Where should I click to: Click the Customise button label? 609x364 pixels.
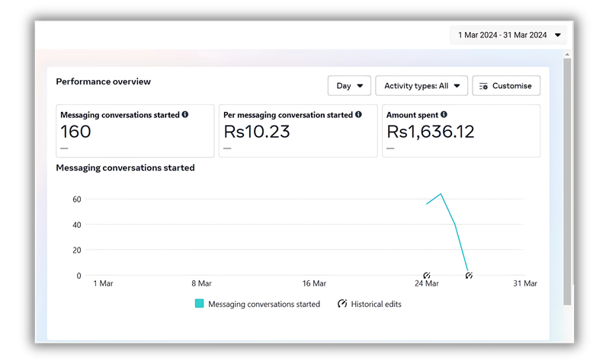tap(511, 86)
